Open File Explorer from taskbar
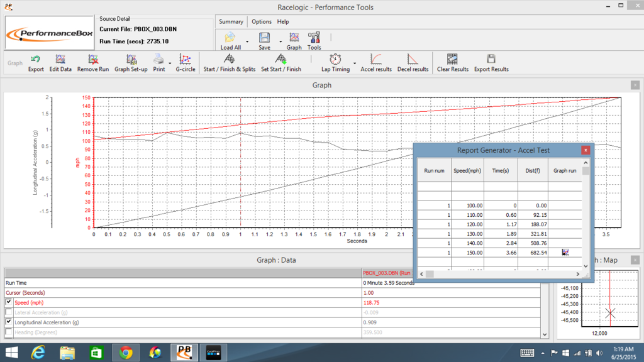Viewport: 644px width, 362px height. pos(67,353)
